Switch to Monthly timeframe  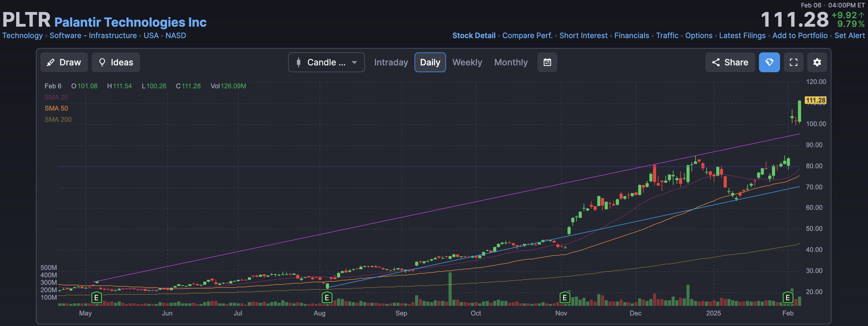(x=511, y=62)
